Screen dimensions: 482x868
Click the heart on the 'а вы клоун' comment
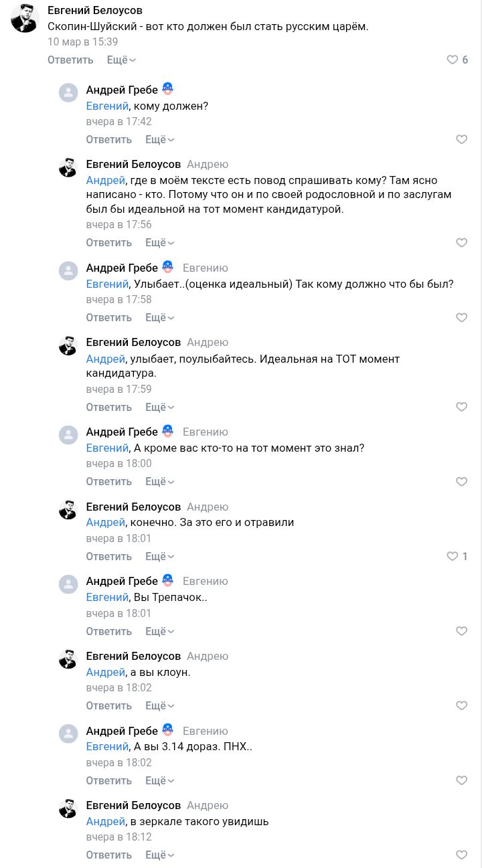pos(461,706)
